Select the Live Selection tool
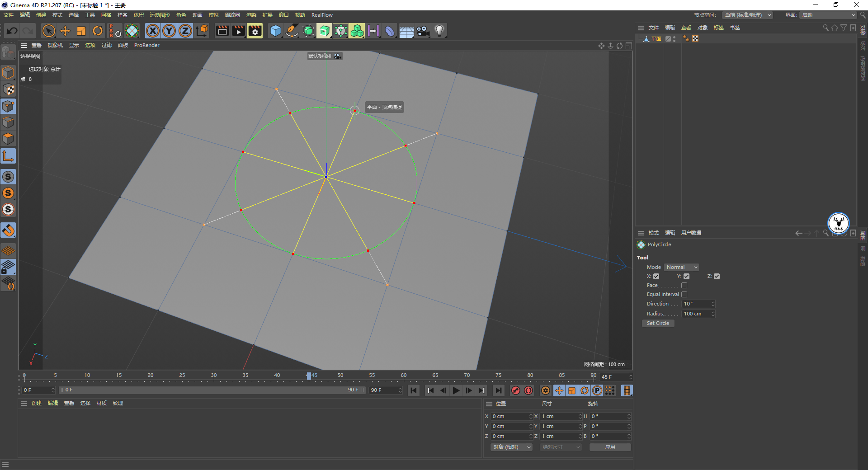Image resolution: width=868 pixels, height=470 pixels. tap(49, 31)
